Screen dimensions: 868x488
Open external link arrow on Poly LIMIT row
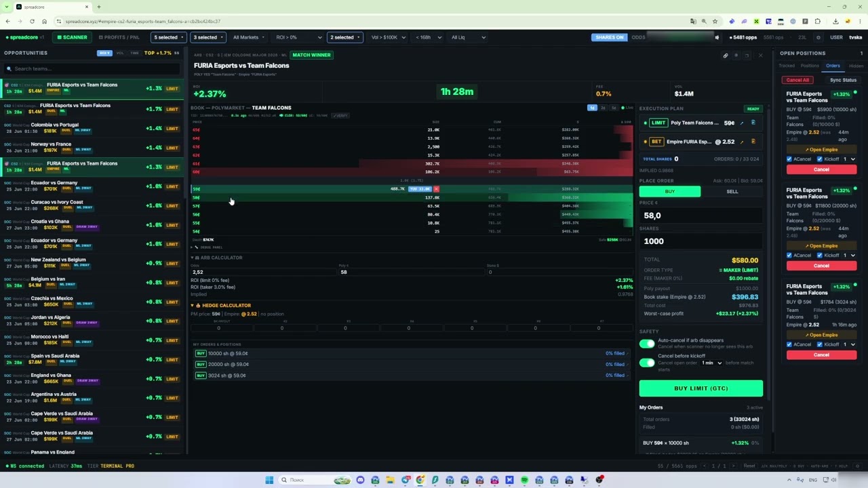742,123
